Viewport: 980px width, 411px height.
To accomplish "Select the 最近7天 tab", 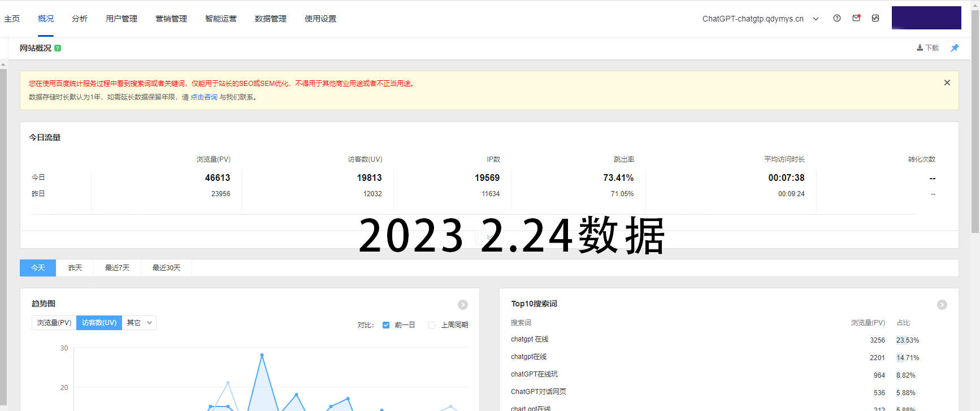I will pyautogui.click(x=117, y=268).
